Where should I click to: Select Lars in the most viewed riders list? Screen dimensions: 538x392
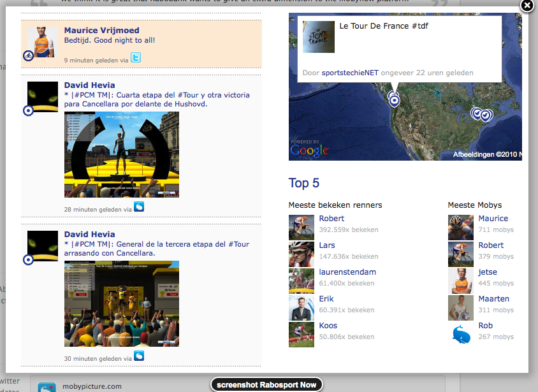(x=327, y=245)
